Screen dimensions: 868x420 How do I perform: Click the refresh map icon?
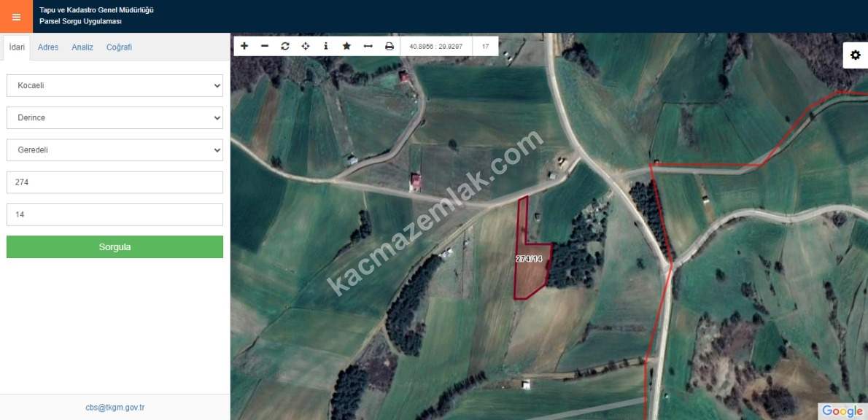click(285, 46)
